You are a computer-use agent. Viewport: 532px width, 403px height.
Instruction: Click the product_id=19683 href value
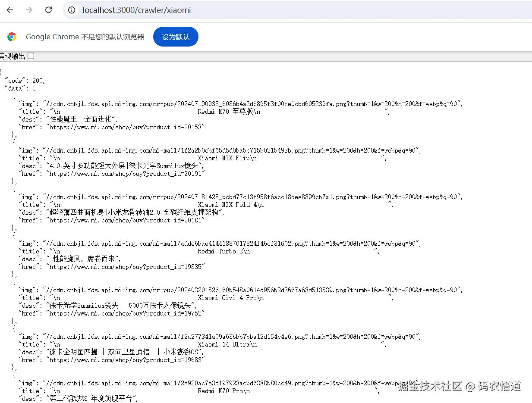[125, 360]
